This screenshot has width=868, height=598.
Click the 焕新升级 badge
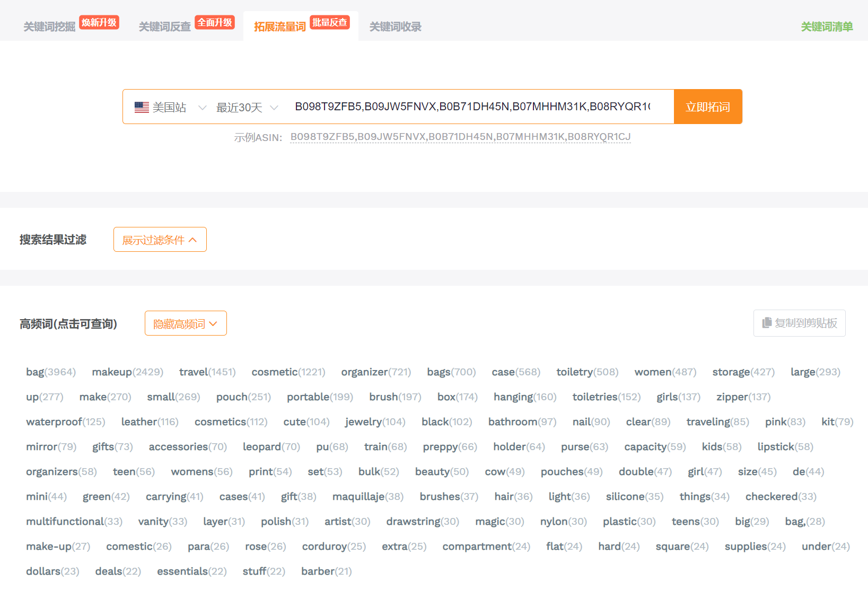point(99,22)
